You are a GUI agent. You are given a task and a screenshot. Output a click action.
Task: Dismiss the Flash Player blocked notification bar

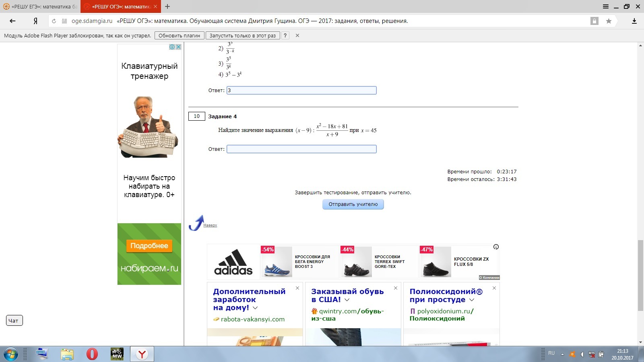coord(297,35)
